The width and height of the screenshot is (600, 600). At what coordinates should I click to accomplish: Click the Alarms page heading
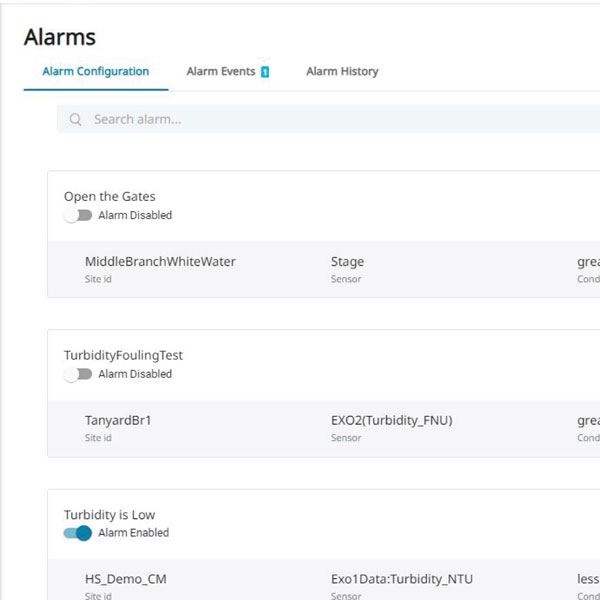pyautogui.click(x=60, y=37)
